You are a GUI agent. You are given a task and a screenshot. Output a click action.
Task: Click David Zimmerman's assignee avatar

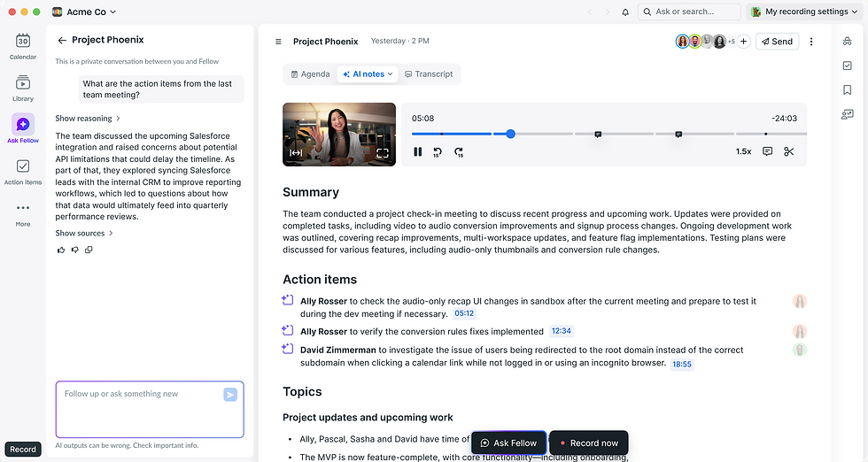tap(799, 350)
